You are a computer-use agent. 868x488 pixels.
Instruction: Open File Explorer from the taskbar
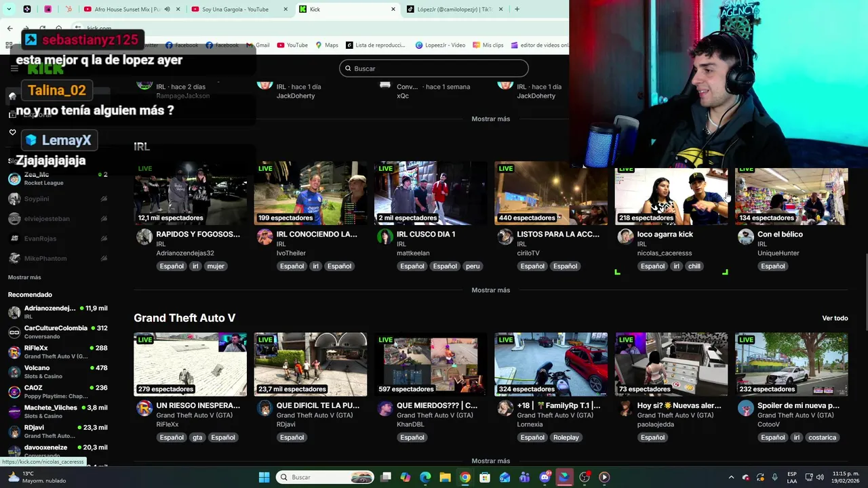point(445,477)
